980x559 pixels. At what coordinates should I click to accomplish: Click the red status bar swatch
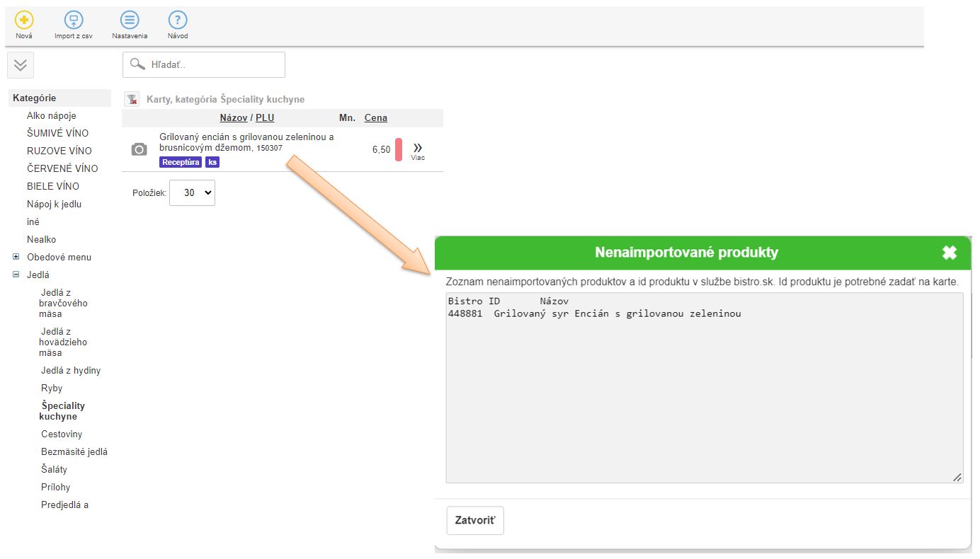coord(399,149)
